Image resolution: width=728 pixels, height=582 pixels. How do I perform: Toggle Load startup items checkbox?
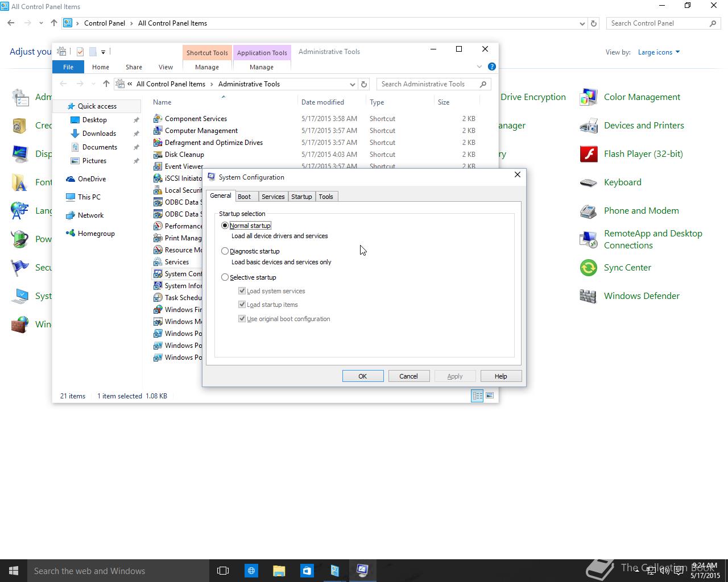(242, 305)
